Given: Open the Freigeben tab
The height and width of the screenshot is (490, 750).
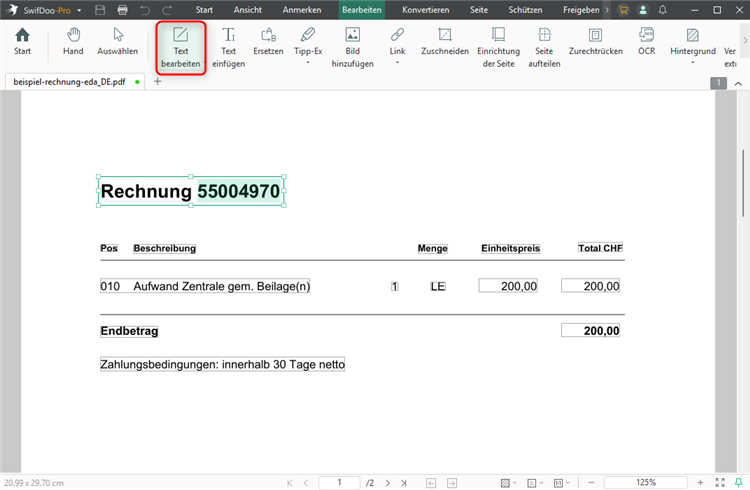Looking at the screenshot, I should (x=581, y=10).
